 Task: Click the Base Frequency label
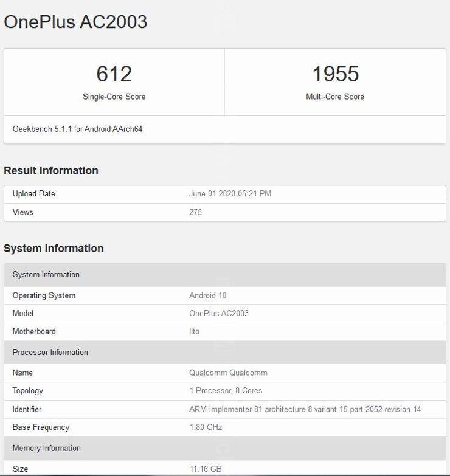[41, 427]
